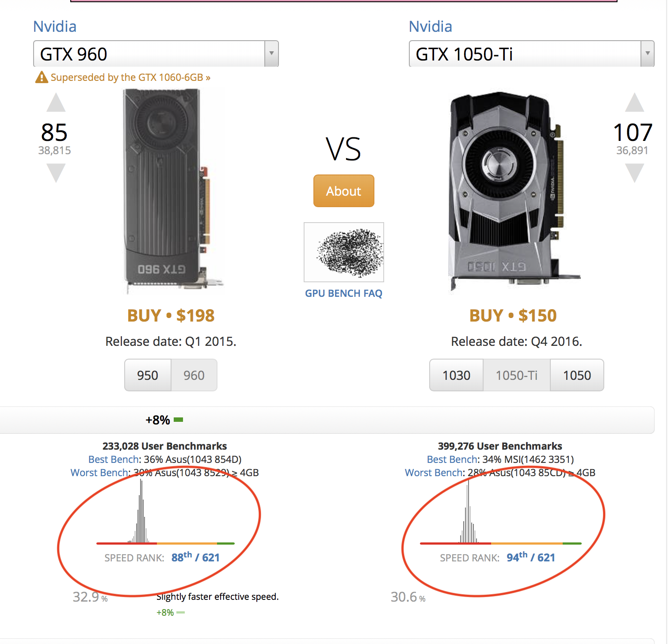Viewport: 671px width, 644px height.
Task: Click BUY $150 for the GTX 1050-Ti
Action: coord(513,315)
